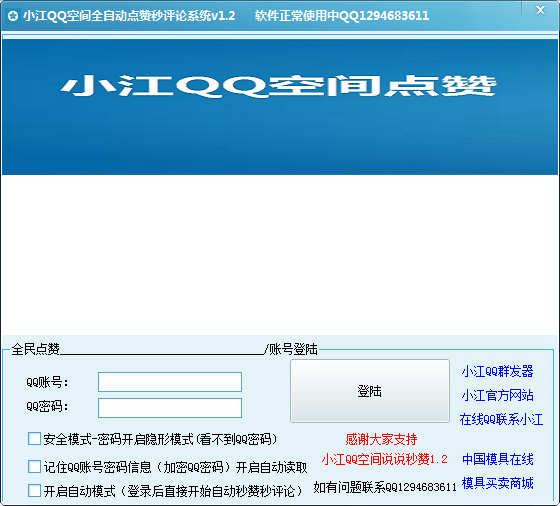Click the QQ密码: label

point(47,406)
